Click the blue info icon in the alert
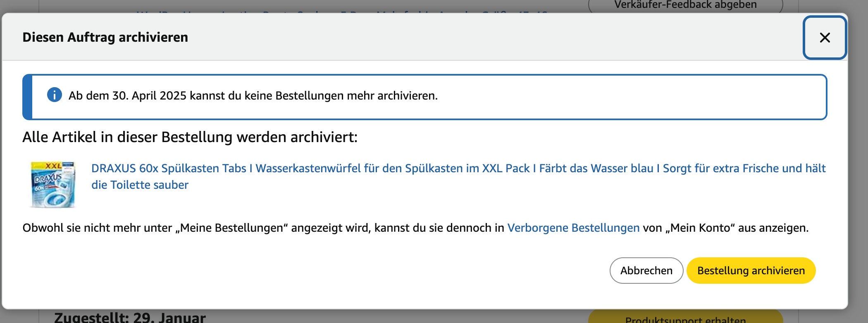Screen dimensions: 868x323 [x=55, y=95]
